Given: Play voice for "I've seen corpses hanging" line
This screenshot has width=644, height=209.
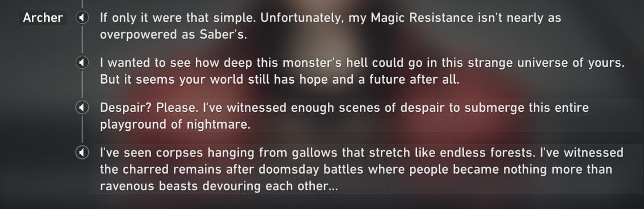Looking at the screenshot, I should pyautogui.click(x=82, y=152).
